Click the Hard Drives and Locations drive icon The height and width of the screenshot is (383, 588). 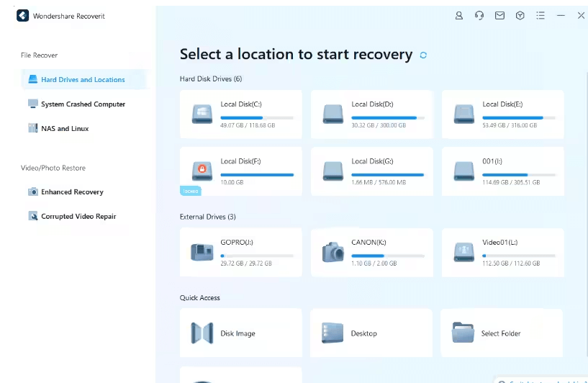click(33, 79)
